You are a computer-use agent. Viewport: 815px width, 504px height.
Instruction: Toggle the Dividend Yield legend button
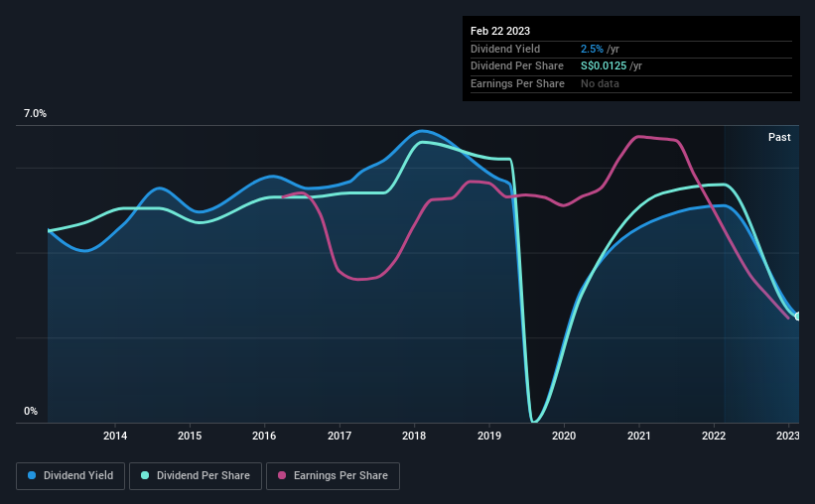click(70, 476)
